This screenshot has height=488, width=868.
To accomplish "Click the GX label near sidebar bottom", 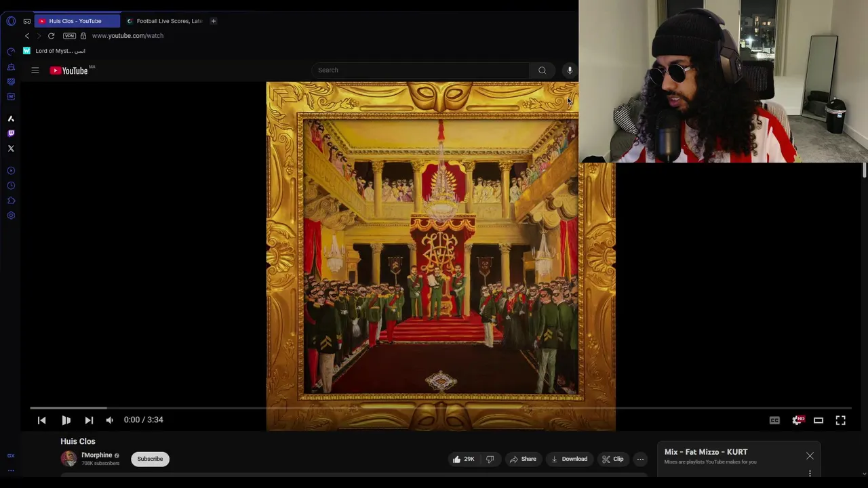I will pyautogui.click(x=11, y=456).
